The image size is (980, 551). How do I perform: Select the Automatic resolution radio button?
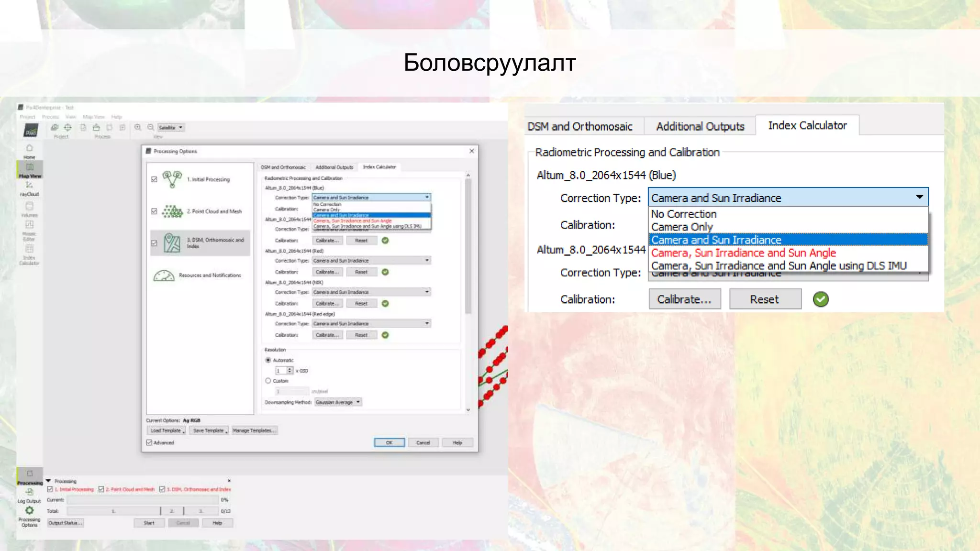pos(268,360)
